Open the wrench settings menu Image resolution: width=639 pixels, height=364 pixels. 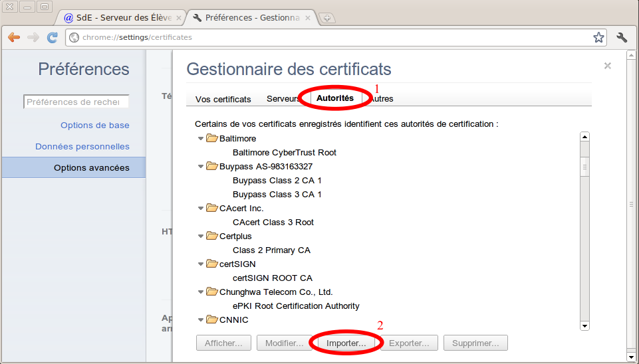[x=622, y=38]
